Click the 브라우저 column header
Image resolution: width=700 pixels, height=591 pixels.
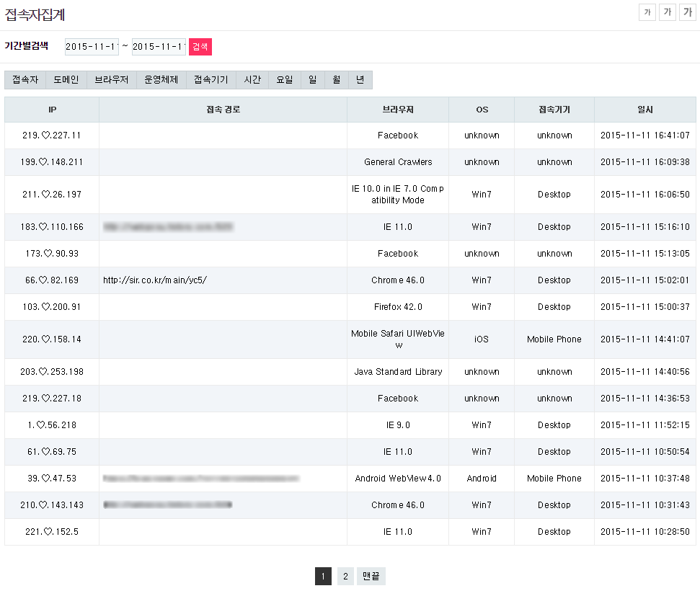pyautogui.click(x=398, y=110)
